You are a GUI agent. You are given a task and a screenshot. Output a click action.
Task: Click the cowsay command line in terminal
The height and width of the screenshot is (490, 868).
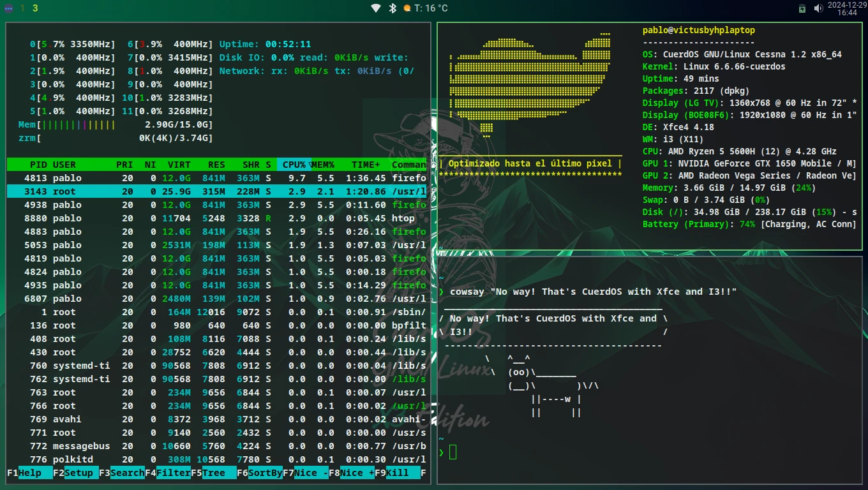coord(588,292)
